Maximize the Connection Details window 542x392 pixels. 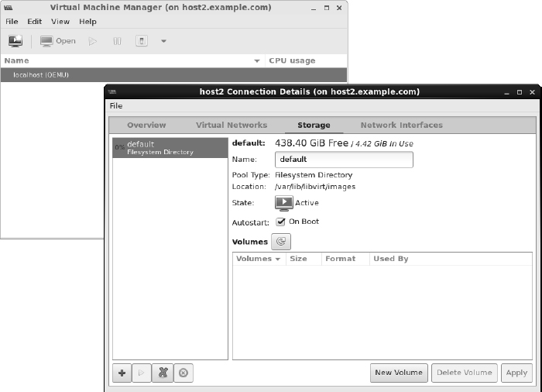(x=520, y=92)
